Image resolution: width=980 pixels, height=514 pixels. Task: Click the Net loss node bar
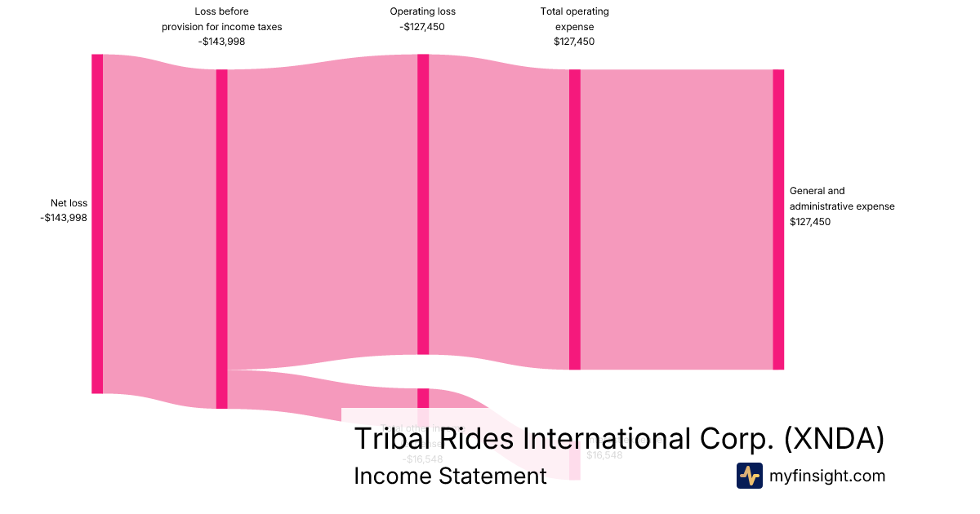tap(97, 224)
